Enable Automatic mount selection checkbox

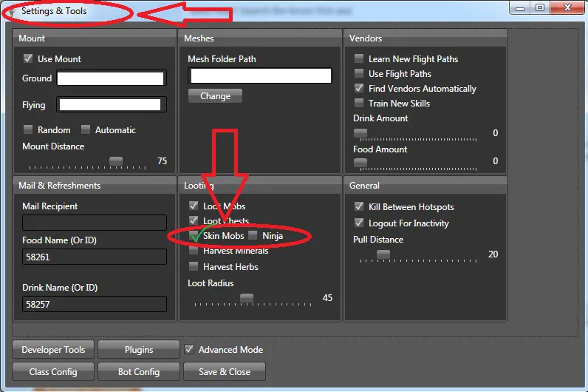86,129
